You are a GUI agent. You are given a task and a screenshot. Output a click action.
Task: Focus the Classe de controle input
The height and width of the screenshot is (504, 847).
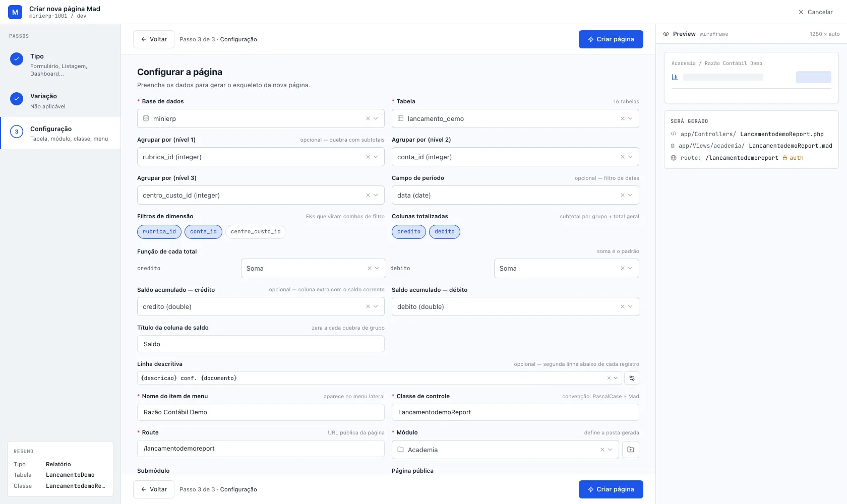(x=515, y=412)
